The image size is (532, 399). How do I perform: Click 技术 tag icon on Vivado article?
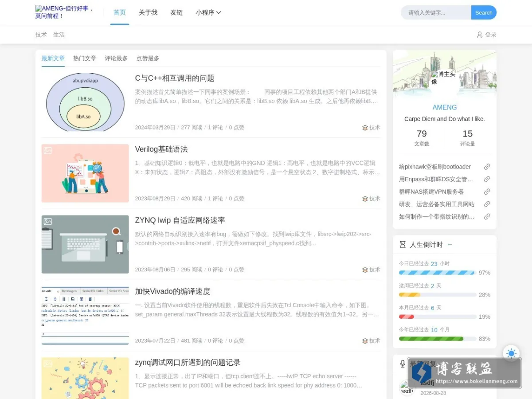365,341
